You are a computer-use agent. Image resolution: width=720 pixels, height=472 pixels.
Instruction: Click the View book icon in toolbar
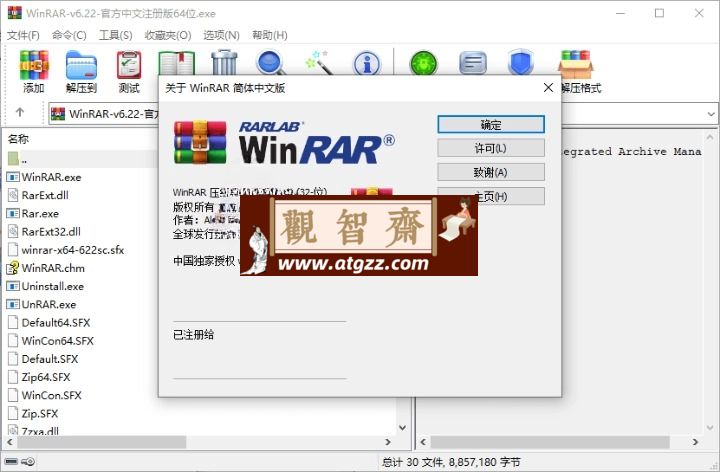tap(177, 63)
